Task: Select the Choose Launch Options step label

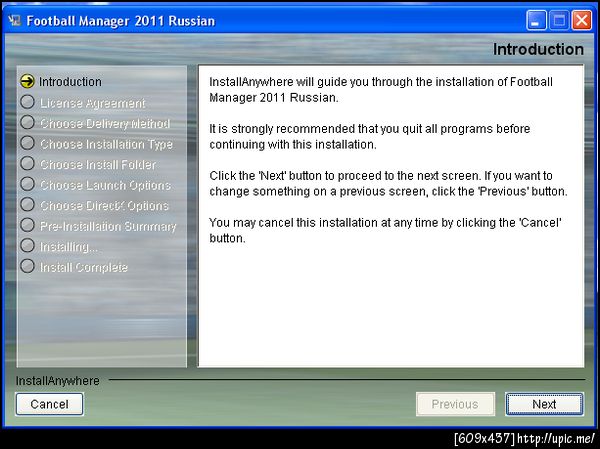Action: [x=105, y=185]
